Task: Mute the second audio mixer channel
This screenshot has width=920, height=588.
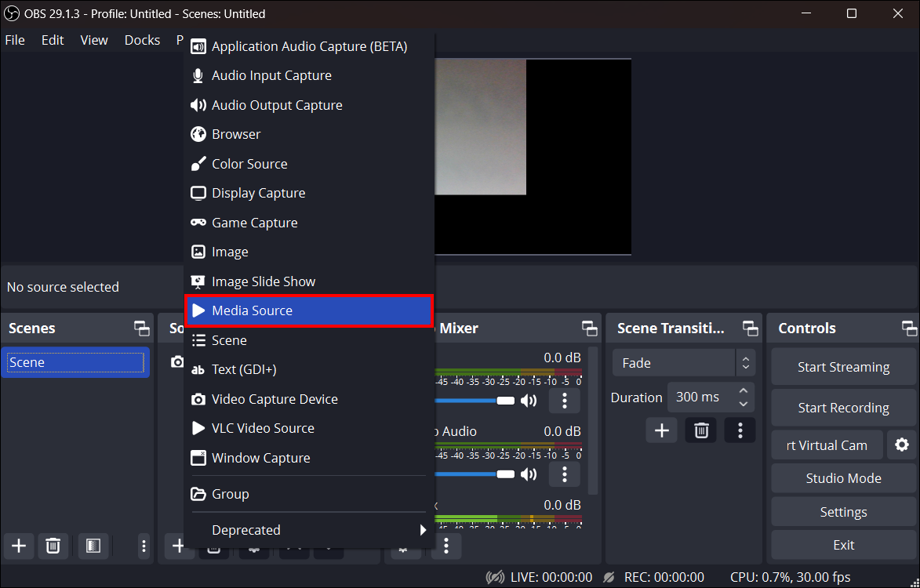Action: coord(529,474)
